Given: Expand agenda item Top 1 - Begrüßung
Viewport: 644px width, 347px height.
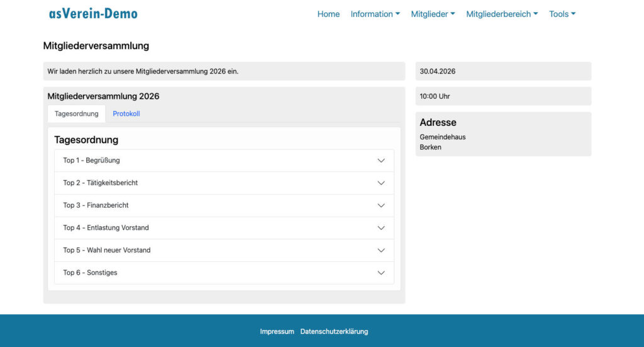Looking at the screenshot, I should coord(91,161).
